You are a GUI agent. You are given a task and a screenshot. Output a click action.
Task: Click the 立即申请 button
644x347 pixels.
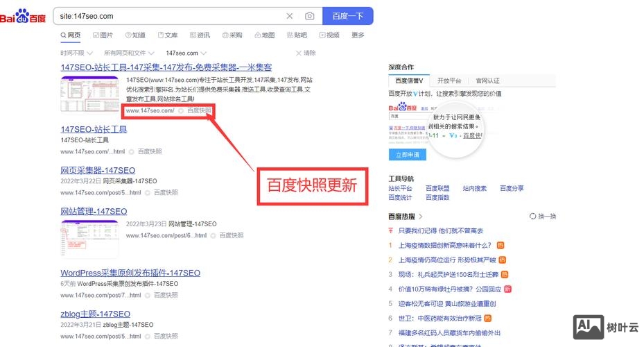coord(408,155)
